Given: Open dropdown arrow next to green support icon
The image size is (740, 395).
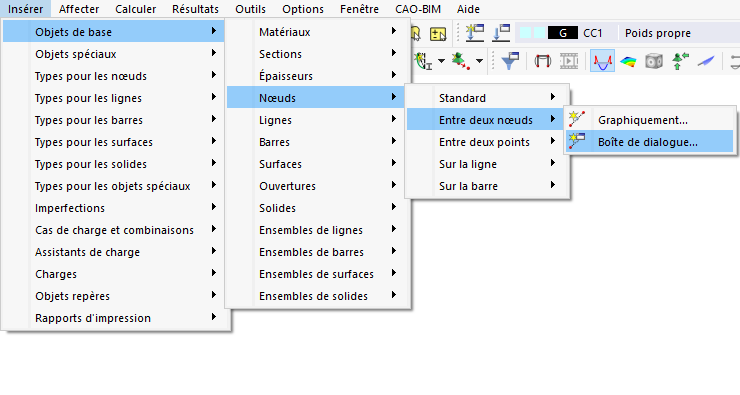Looking at the screenshot, I should 479,61.
